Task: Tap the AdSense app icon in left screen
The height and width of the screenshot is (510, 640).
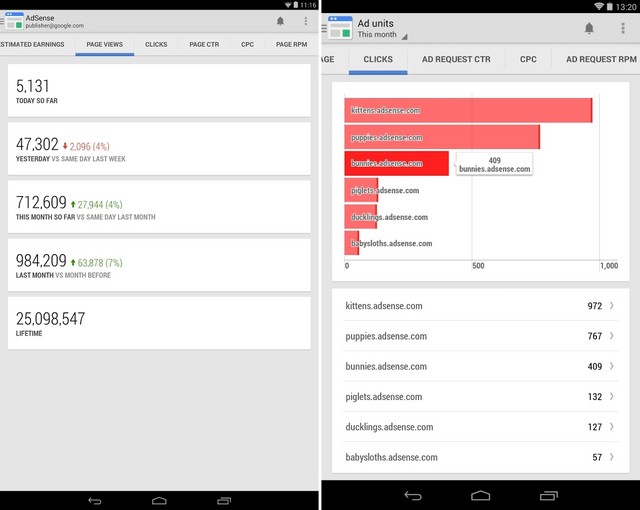Action: pyautogui.click(x=14, y=20)
